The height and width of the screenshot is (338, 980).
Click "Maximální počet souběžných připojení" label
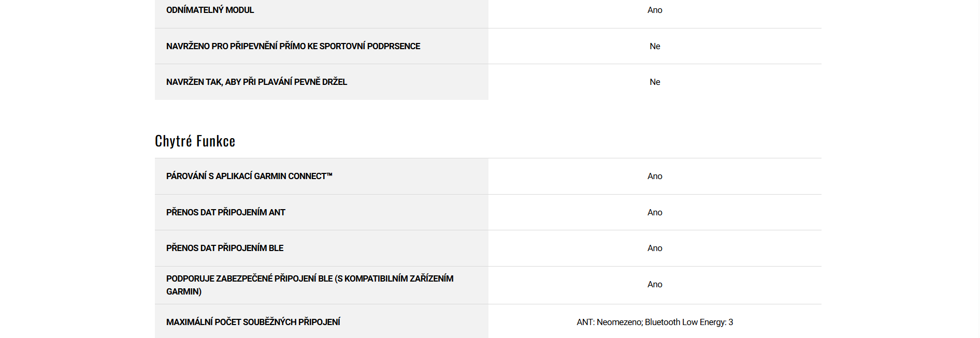(253, 322)
